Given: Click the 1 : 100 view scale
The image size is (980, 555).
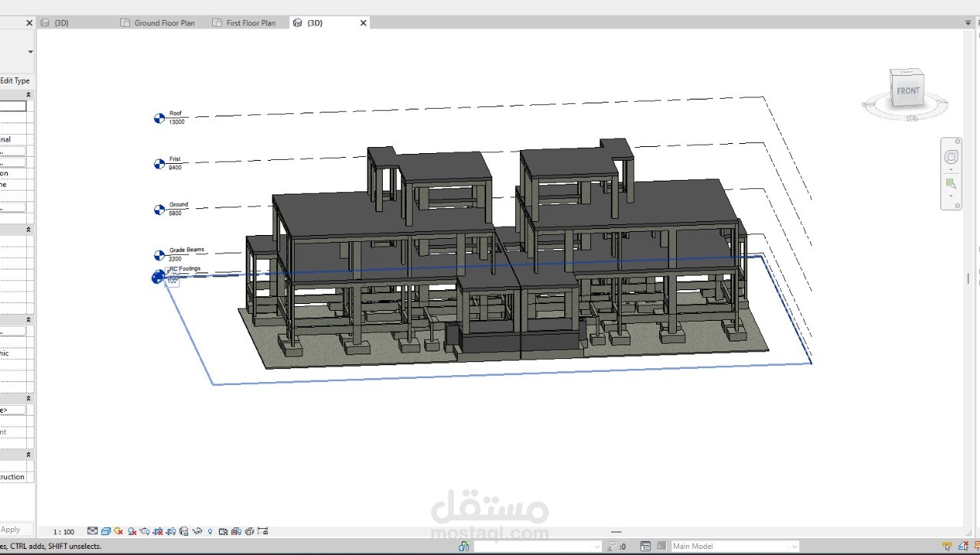Looking at the screenshot, I should [64, 531].
